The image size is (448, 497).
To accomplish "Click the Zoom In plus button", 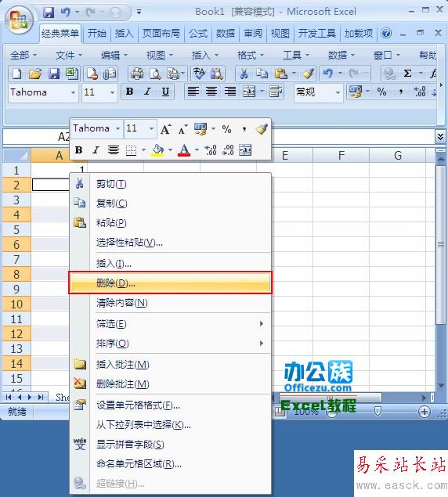I will coord(425,412).
